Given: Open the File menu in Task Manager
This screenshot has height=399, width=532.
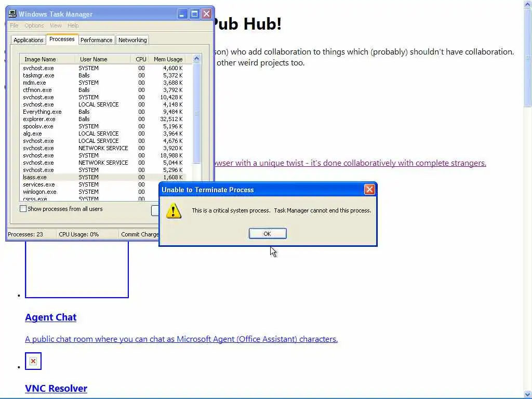Looking at the screenshot, I should coord(14,25).
